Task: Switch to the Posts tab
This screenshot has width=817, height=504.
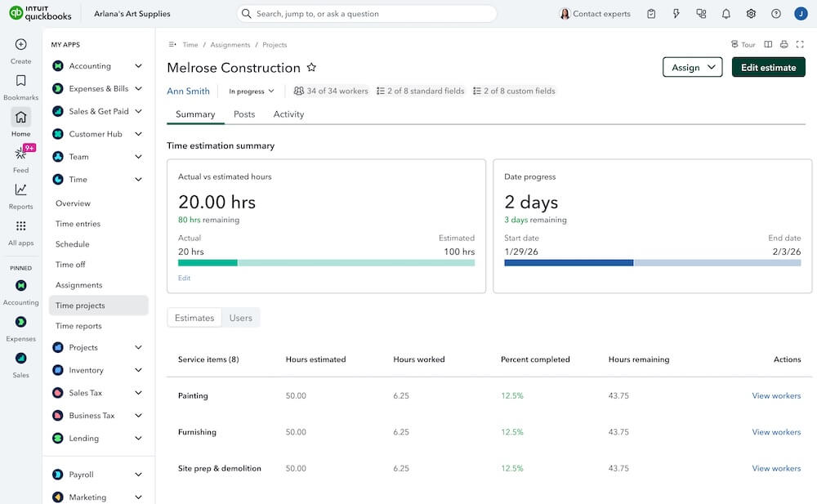Action: (244, 114)
